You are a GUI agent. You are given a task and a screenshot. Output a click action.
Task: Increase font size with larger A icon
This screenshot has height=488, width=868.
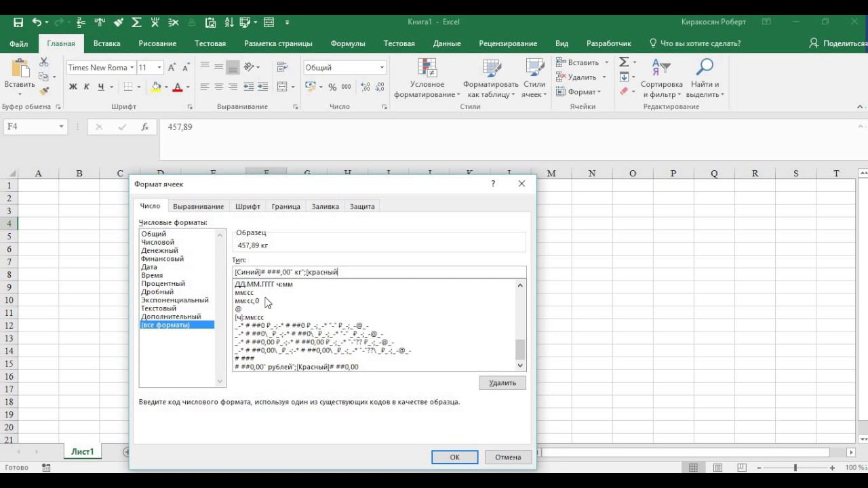click(172, 68)
